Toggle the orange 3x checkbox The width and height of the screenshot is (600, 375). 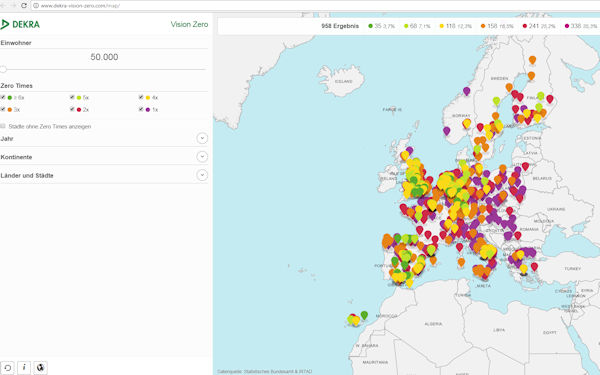click(3, 109)
